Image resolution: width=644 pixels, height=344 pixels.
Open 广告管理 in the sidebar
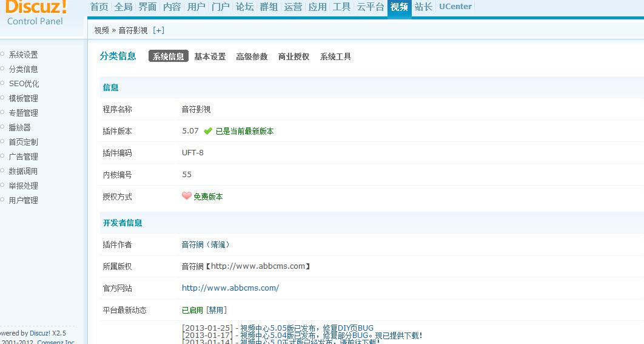pos(24,157)
